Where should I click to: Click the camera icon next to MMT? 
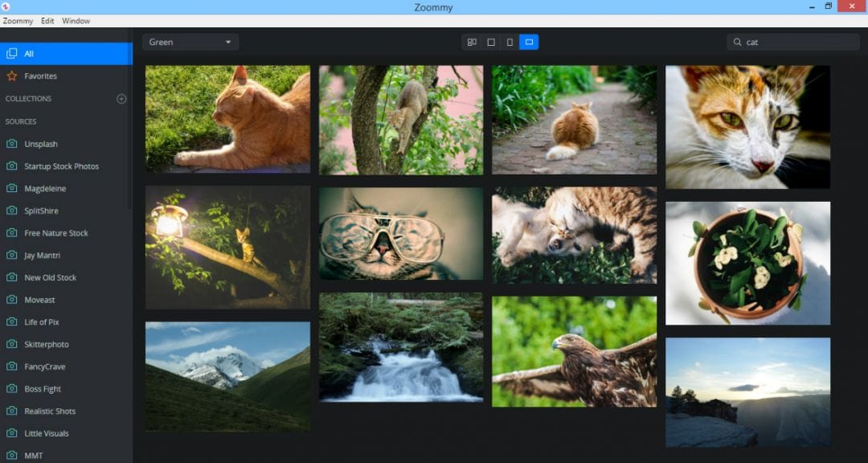click(11, 455)
